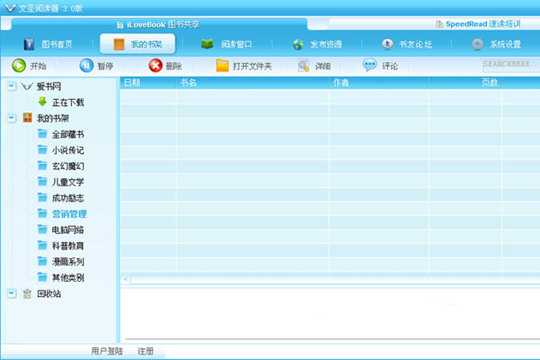This screenshot has height=360, width=540.
Task: Click the Details (详细) magnifier icon
Action: (x=303, y=65)
